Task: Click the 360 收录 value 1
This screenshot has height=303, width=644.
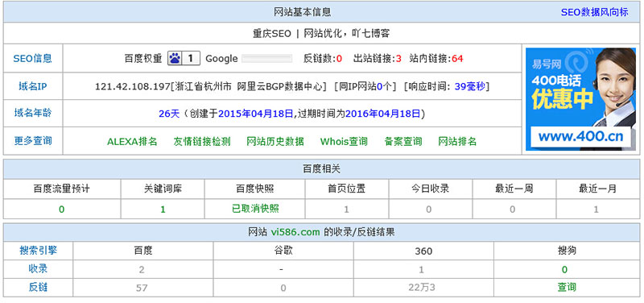Action: point(422,270)
